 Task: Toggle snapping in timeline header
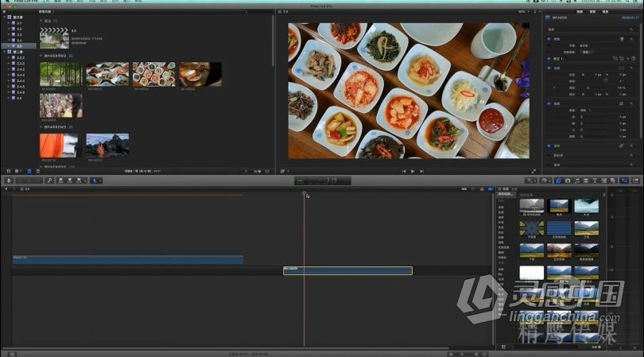click(491, 189)
